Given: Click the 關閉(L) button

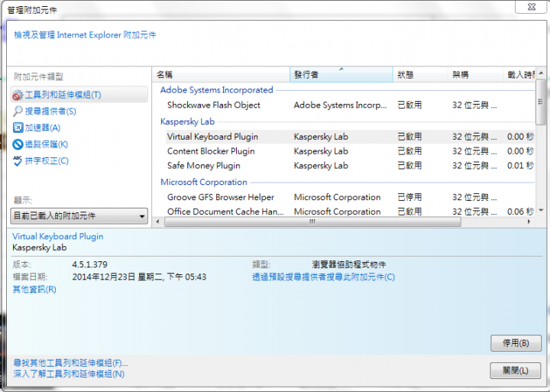Looking at the screenshot, I should coord(516,371).
